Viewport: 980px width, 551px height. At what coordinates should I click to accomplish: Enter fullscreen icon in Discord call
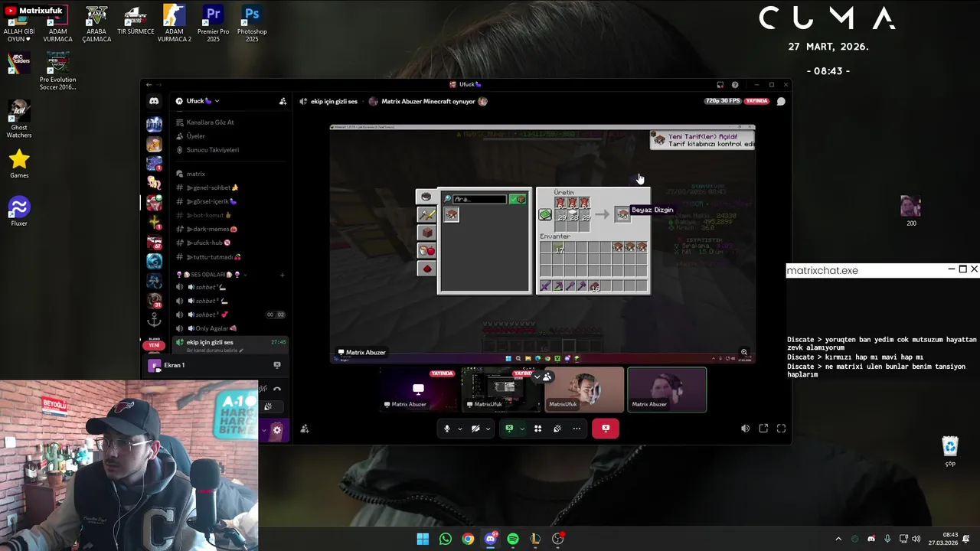781,429
